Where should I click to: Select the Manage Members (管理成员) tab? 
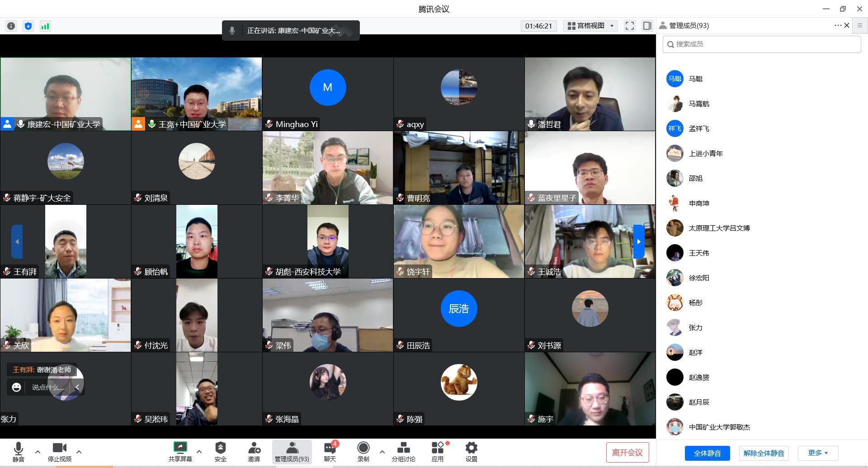[292, 452]
